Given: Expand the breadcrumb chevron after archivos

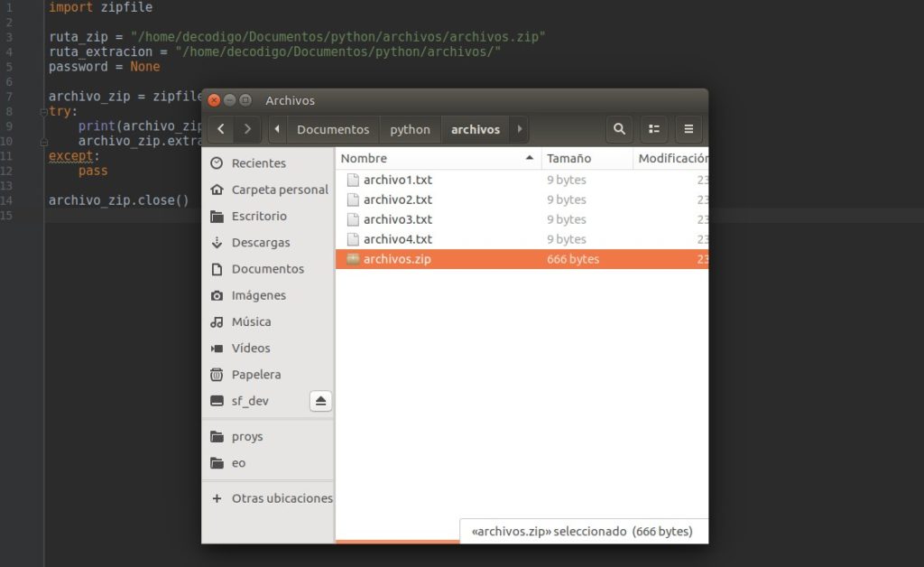Looking at the screenshot, I should point(520,129).
